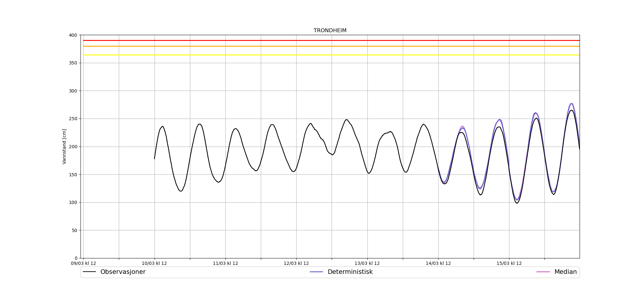Click the 15/03 kl 12 x-axis label
Image resolution: width=644 pixels, height=290 pixels.
pyautogui.click(x=509, y=264)
